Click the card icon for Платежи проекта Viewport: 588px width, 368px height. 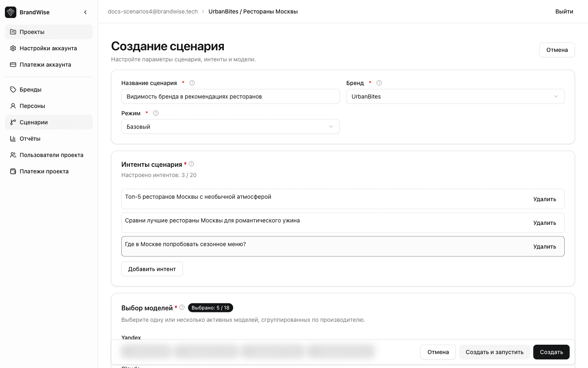pos(13,171)
